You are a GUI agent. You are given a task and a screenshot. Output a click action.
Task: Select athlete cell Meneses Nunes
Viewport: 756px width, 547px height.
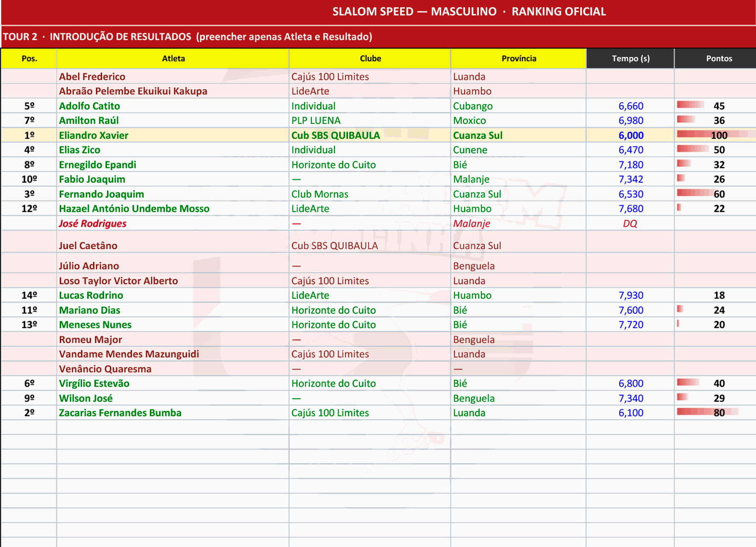click(173, 324)
